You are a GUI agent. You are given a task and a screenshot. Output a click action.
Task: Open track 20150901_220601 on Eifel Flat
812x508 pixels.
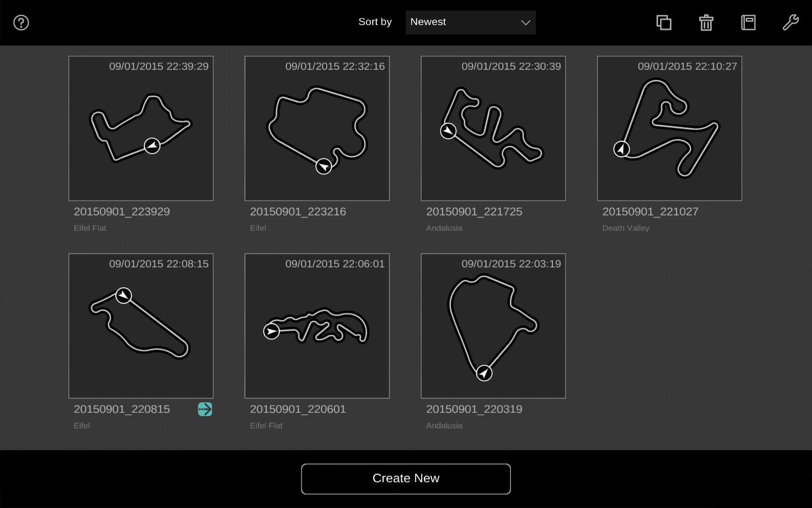pyautogui.click(x=317, y=325)
